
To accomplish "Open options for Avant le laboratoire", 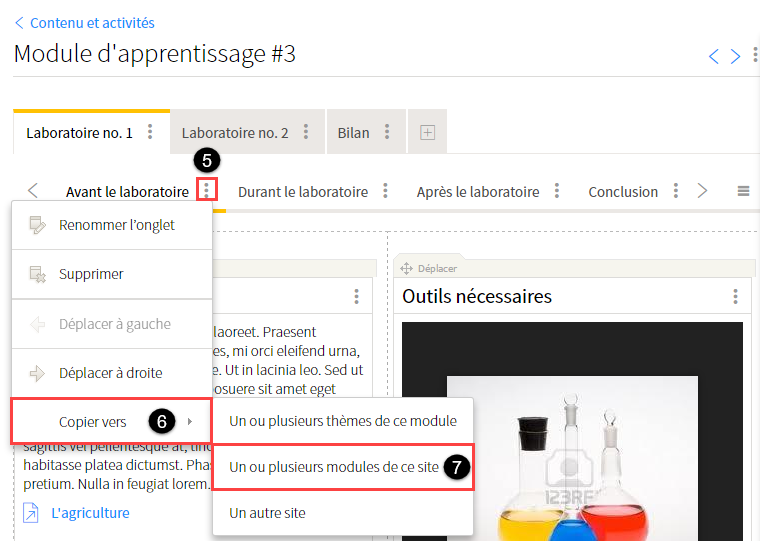I will [x=207, y=190].
